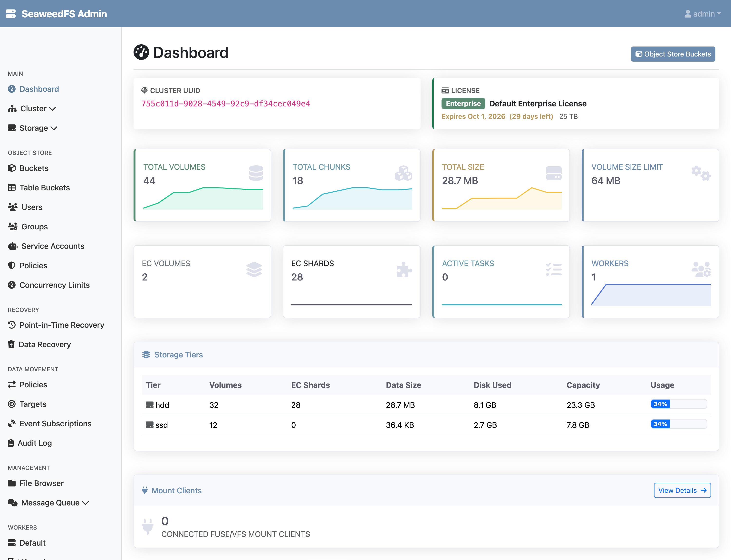The width and height of the screenshot is (731, 560).
Task: Click the Dashboard gauge icon in sidebar
Action: point(12,89)
